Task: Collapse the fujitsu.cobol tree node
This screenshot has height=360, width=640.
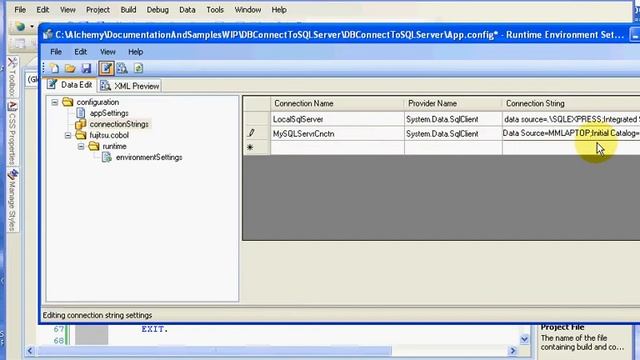Action: coord(68,136)
